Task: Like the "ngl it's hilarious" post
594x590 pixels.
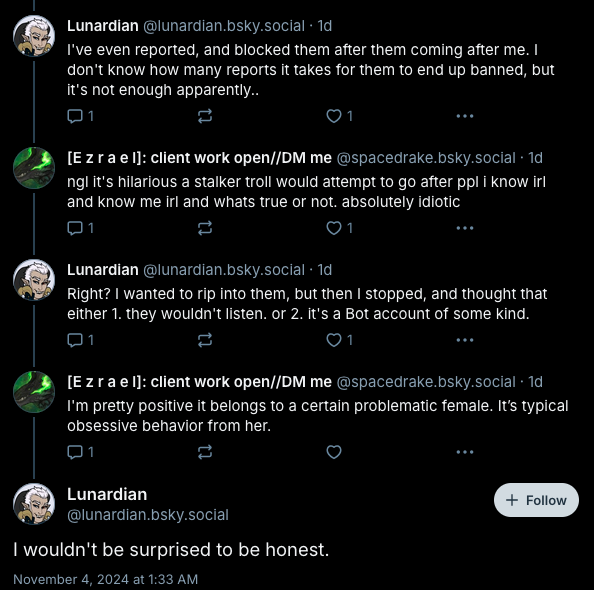Action: (339, 228)
